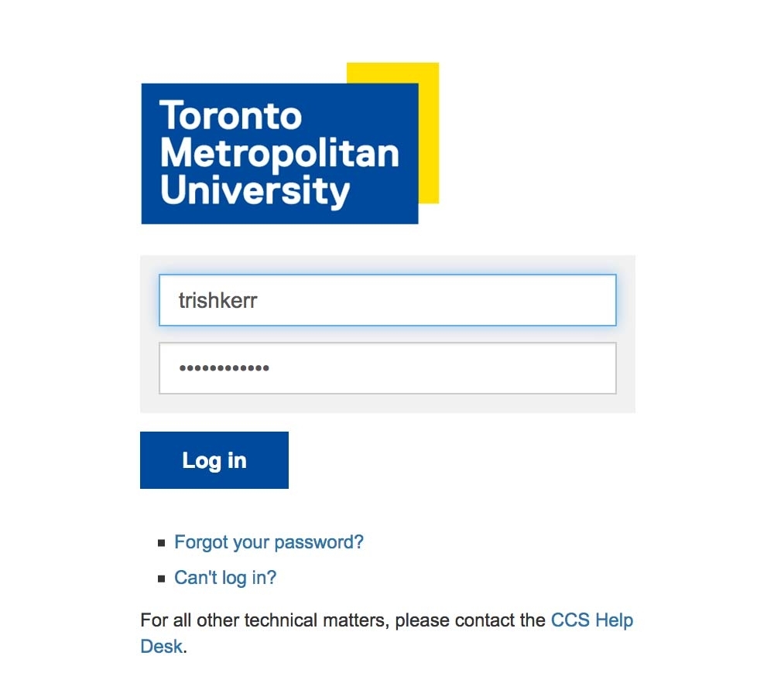Screen dimensions: 774x700
Task: Click the password dots in the password box
Action: 224,368
